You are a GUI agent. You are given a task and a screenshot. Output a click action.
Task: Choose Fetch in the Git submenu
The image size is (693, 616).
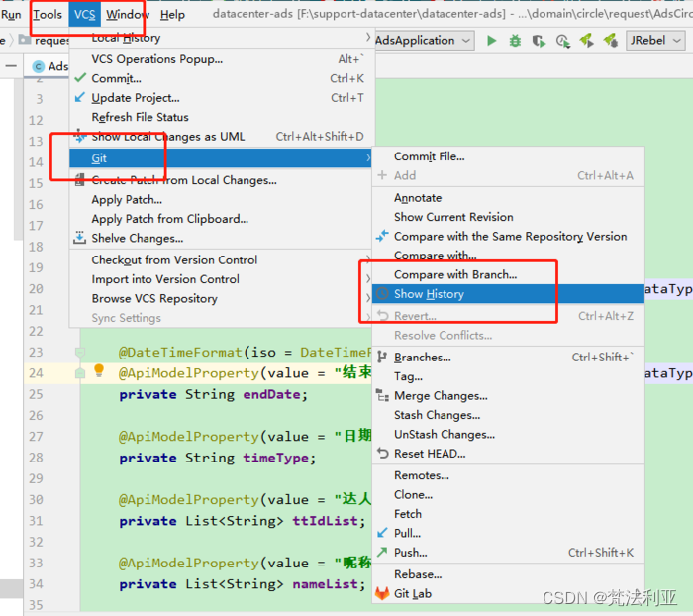pos(508,514)
